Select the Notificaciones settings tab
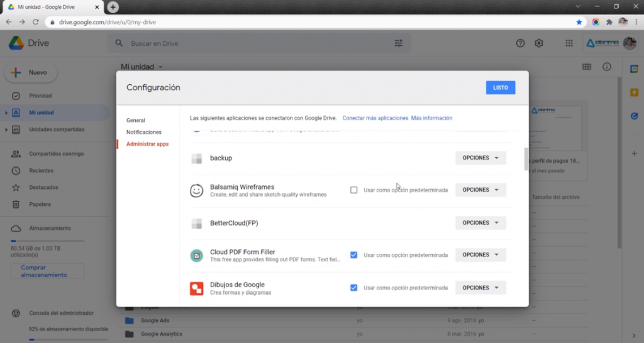Viewport: 644px width, 343px height. [144, 132]
